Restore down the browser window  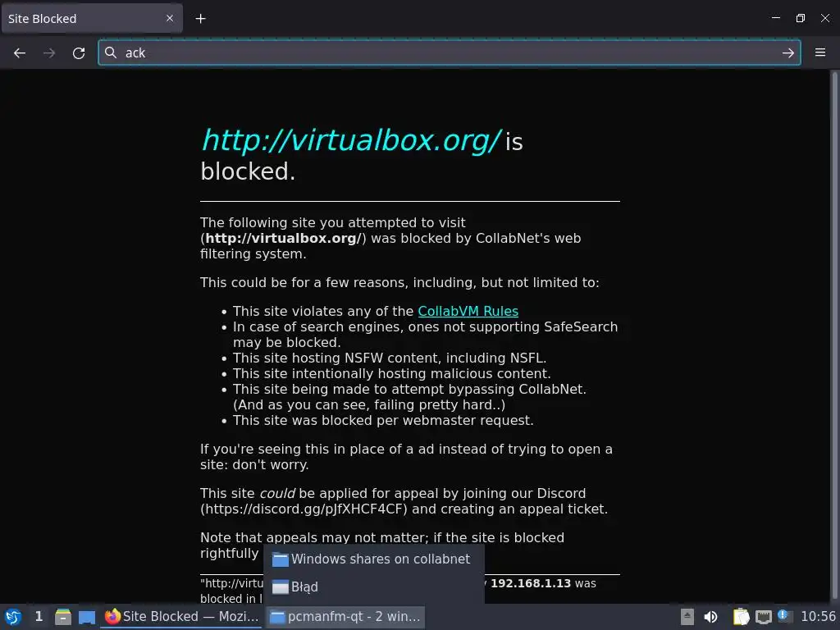(x=801, y=18)
